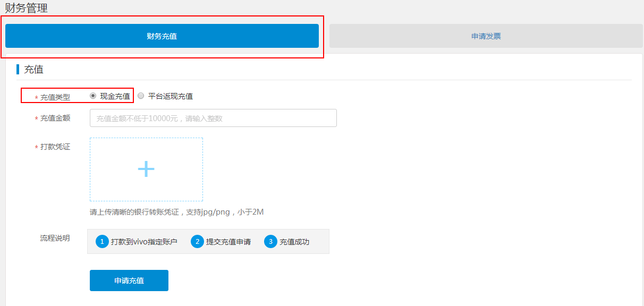The width and height of the screenshot is (644, 306).
Task: Click the 财务管理 page title
Action: point(26,8)
